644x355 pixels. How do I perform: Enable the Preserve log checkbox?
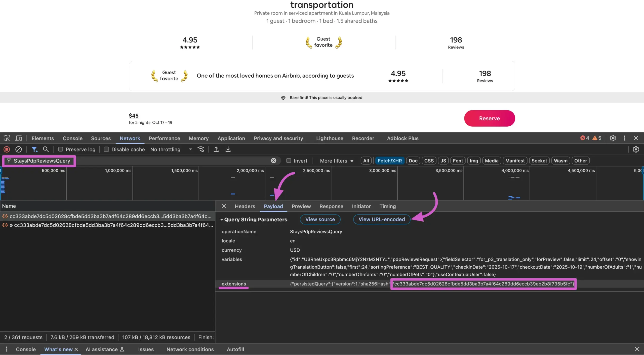[61, 149]
